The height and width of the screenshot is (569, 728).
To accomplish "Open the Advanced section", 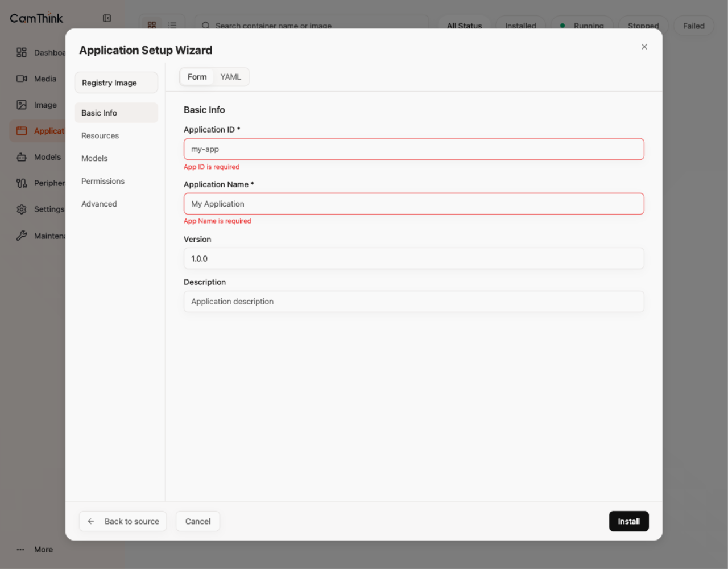I will [116, 204].
